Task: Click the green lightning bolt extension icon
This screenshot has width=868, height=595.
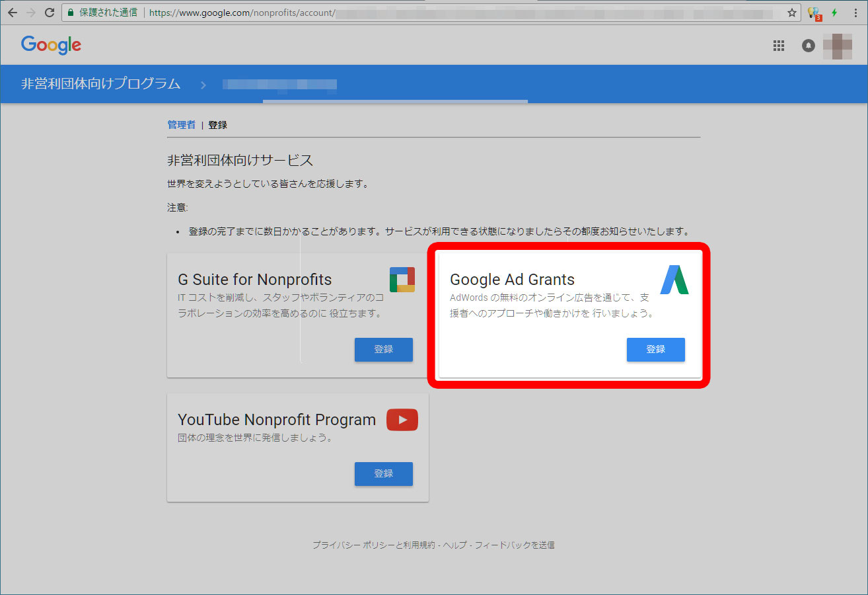Action: pyautogui.click(x=834, y=13)
